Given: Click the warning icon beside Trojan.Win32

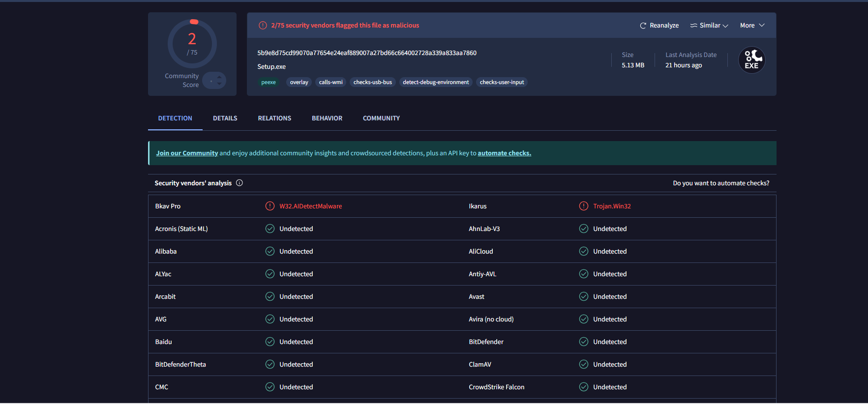Looking at the screenshot, I should pos(584,206).
